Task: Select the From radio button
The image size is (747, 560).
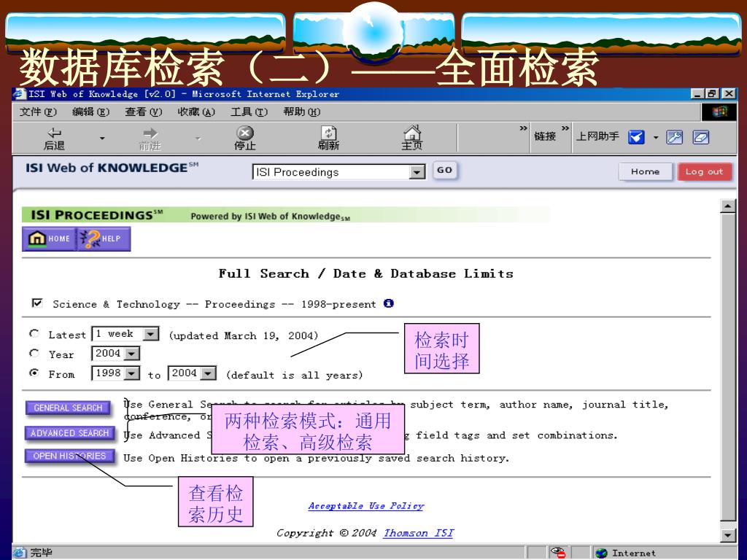Action: (x=34, y=373)
